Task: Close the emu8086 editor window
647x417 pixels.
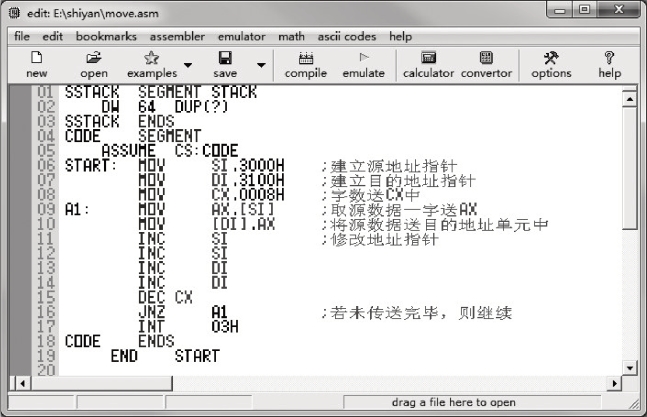Action: pos(619,9)
